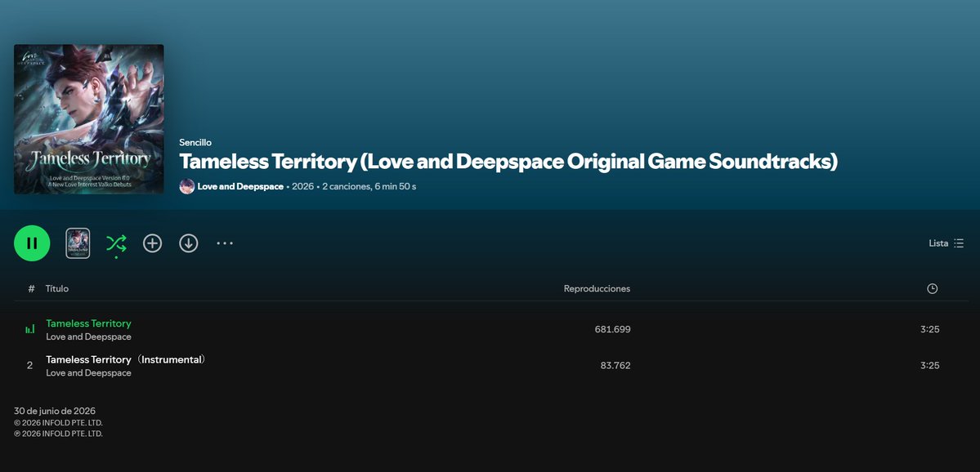Download the single for offline listening
The height and width of the screenshot is (472, 980).
click(189, 243)
